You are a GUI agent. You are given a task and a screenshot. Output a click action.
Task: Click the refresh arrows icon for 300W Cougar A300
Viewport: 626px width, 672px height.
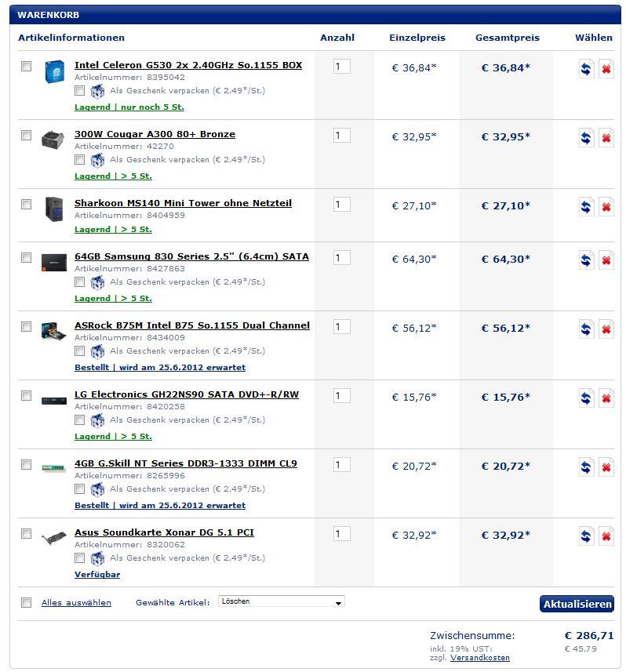586,138
